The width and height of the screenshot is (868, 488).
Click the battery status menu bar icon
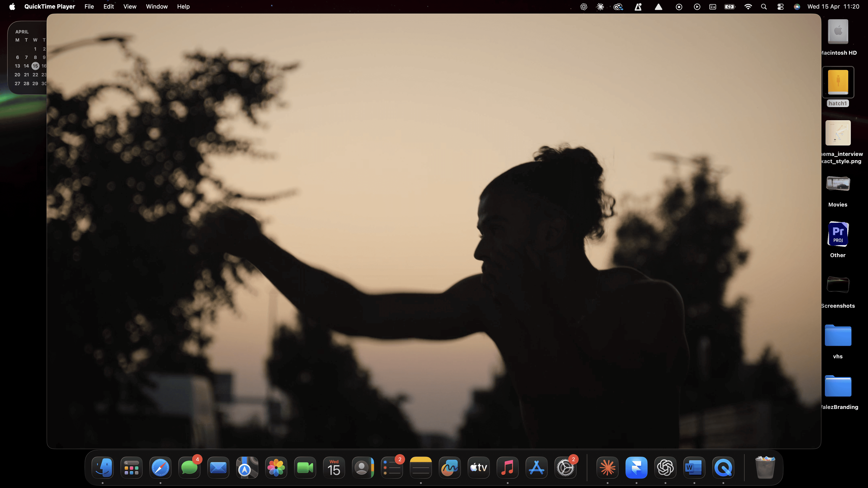pyautogui.click(x=729, y=7)
